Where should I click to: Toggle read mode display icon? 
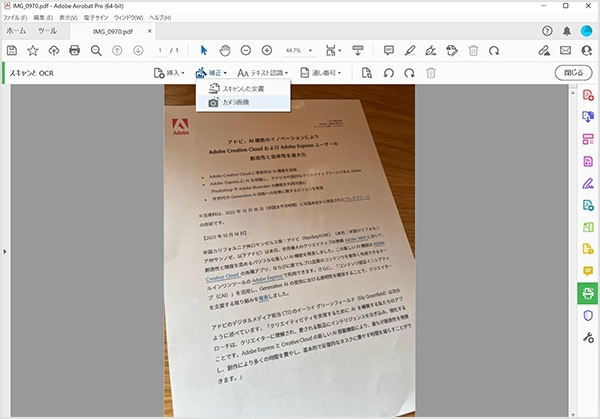point(357,50)
